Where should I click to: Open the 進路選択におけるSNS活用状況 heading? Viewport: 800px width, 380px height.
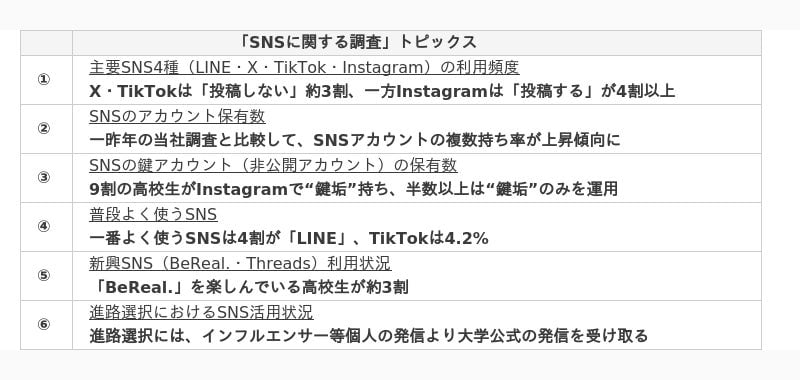[x=201, y=312]
